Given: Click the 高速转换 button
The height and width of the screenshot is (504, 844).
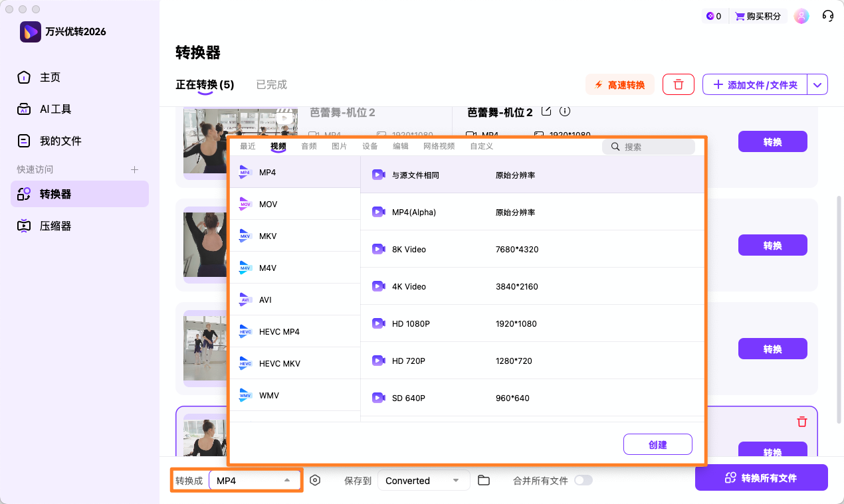Looking at the screenshot, I should 619,84.
